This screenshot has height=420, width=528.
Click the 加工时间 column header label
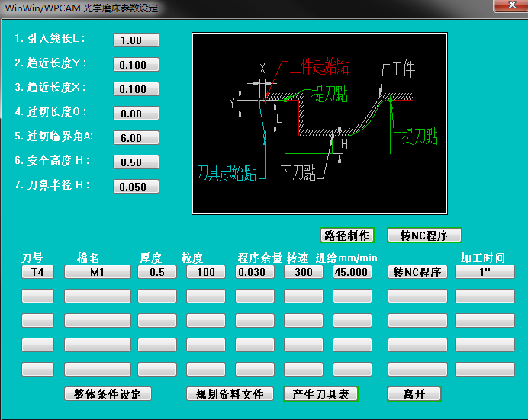[x=483, y=258]
